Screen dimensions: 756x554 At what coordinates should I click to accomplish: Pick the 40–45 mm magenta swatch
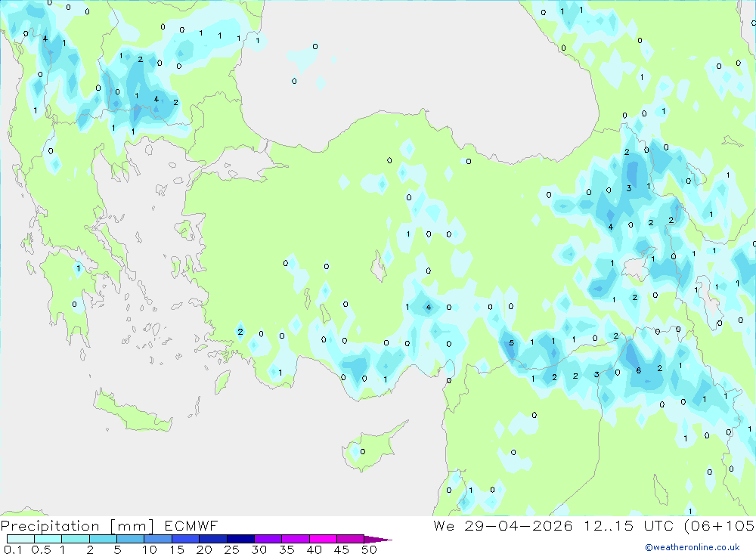point(323,539)
